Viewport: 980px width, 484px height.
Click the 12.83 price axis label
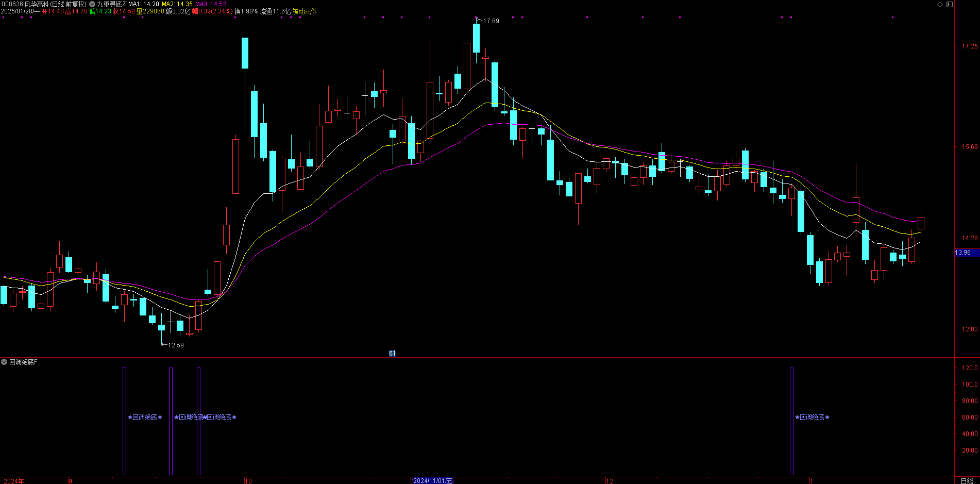pos(970,329)
